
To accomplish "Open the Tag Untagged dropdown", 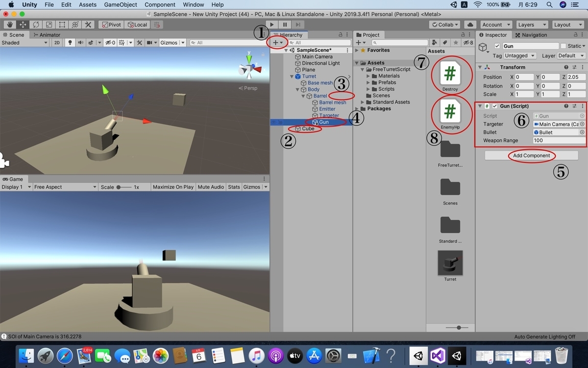I will pyautogui.click(x=519, y=55).
